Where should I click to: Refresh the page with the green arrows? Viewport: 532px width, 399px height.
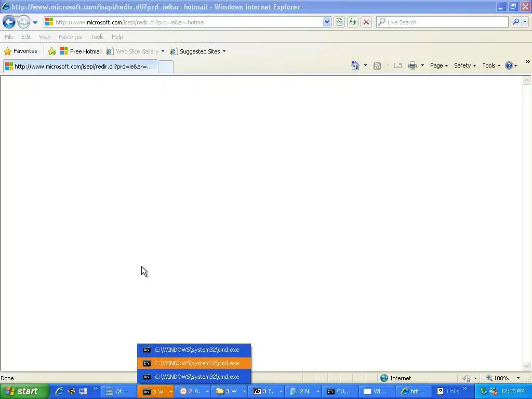coord(353,22)
